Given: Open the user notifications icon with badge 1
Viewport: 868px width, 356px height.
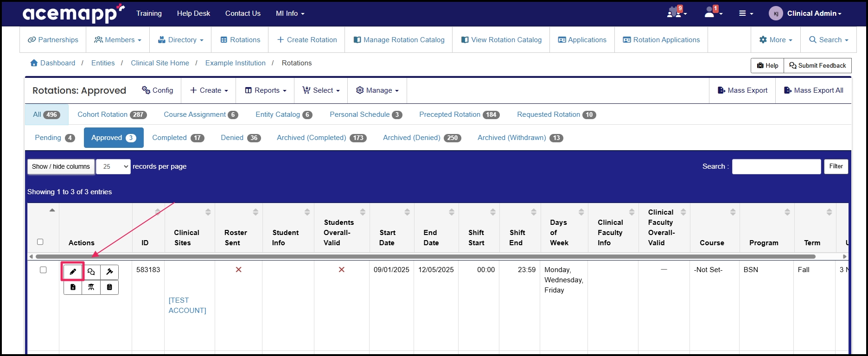Looking at the screenshot, I should (x=713, y=13).
